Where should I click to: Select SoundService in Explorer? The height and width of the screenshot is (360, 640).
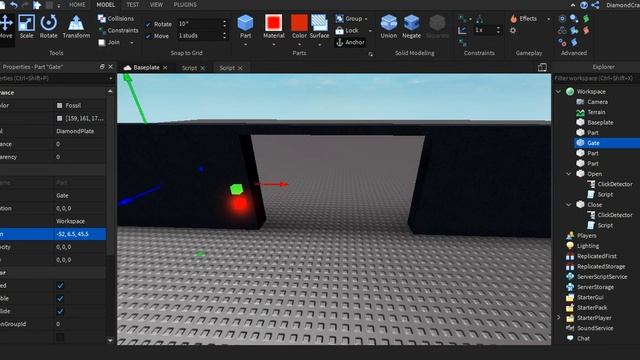595,328
